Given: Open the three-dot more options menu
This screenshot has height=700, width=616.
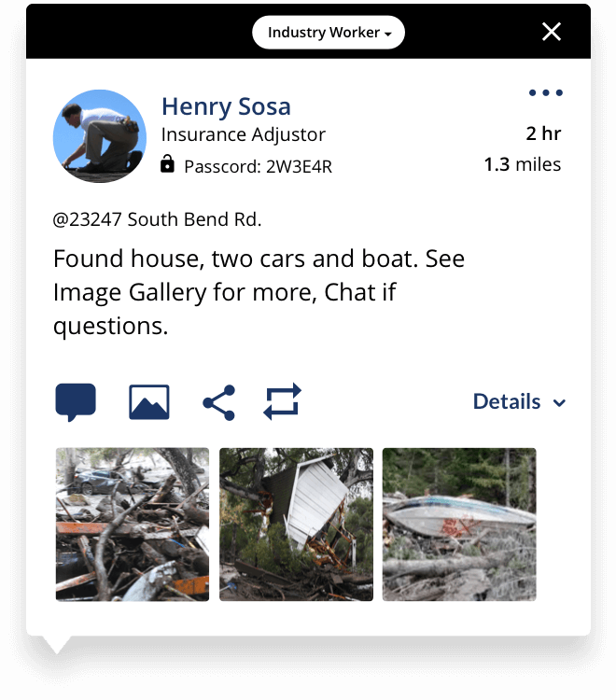Looking at the screenshot, I should [545, 92].
